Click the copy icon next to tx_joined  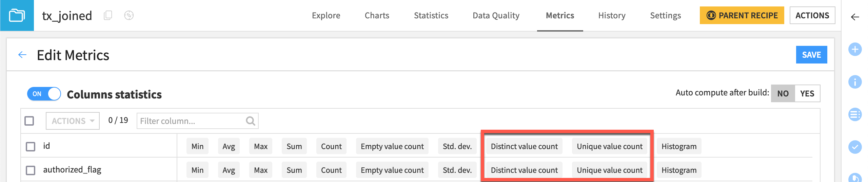108,15
